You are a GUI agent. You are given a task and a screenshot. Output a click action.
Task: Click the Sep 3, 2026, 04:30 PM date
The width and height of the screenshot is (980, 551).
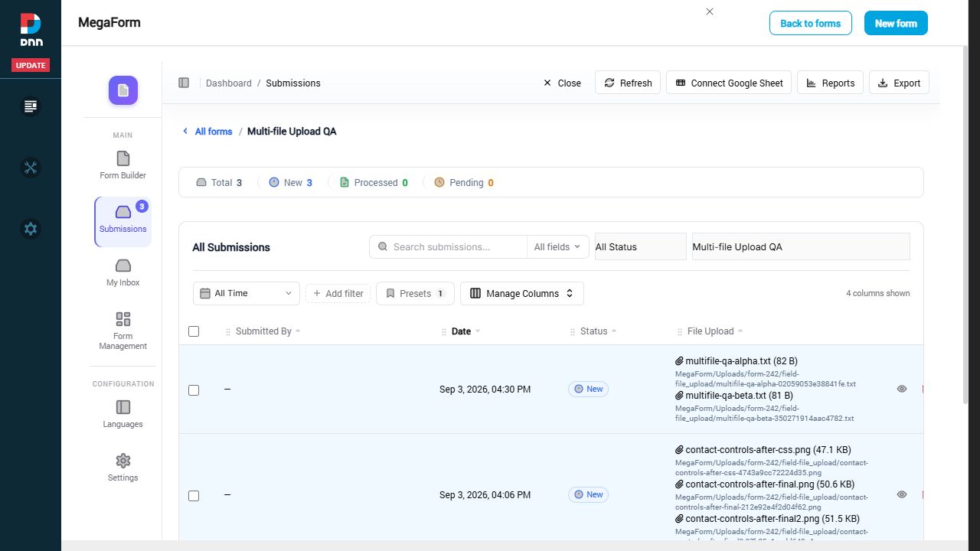tap(485, 390)
